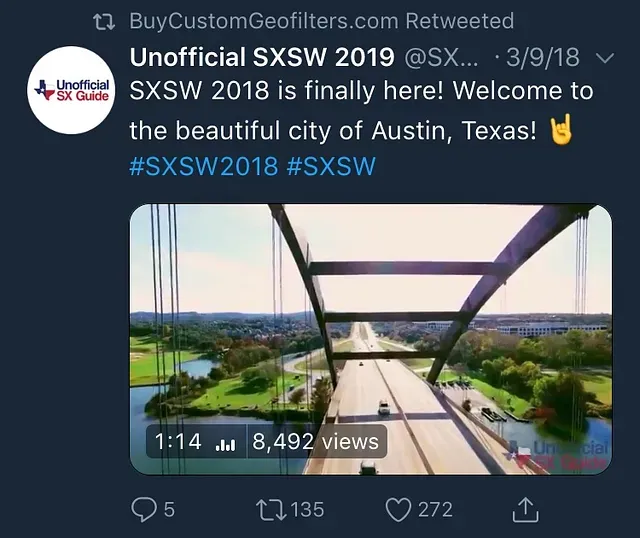Click the rock hand emoji in tweet
The height and width of the screenshot is (538, 640).
coord(564,131)
